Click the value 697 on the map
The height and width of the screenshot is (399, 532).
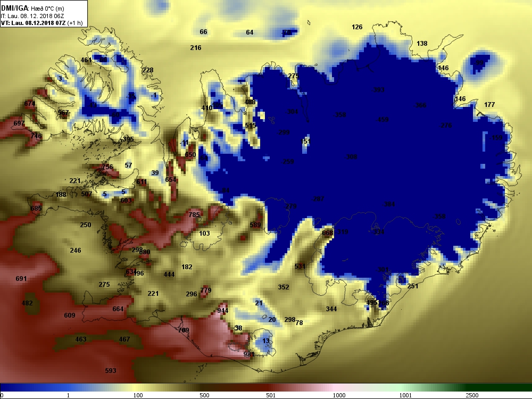coord(19,123)
